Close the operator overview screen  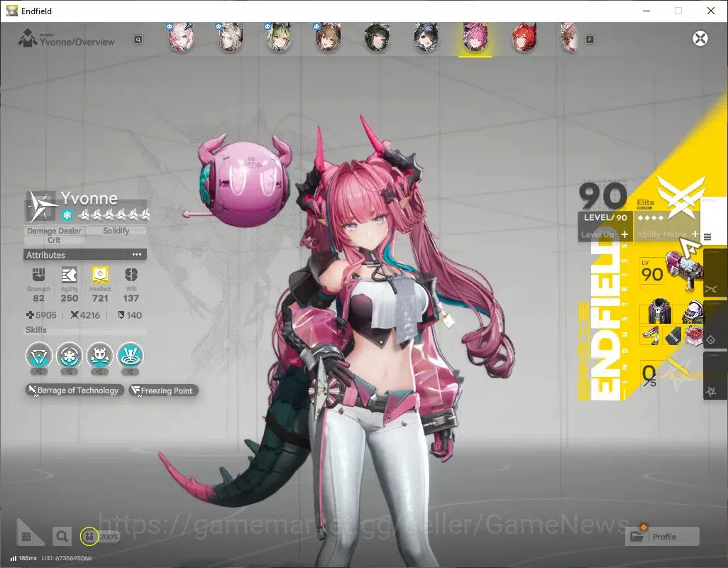pos(700,38)
